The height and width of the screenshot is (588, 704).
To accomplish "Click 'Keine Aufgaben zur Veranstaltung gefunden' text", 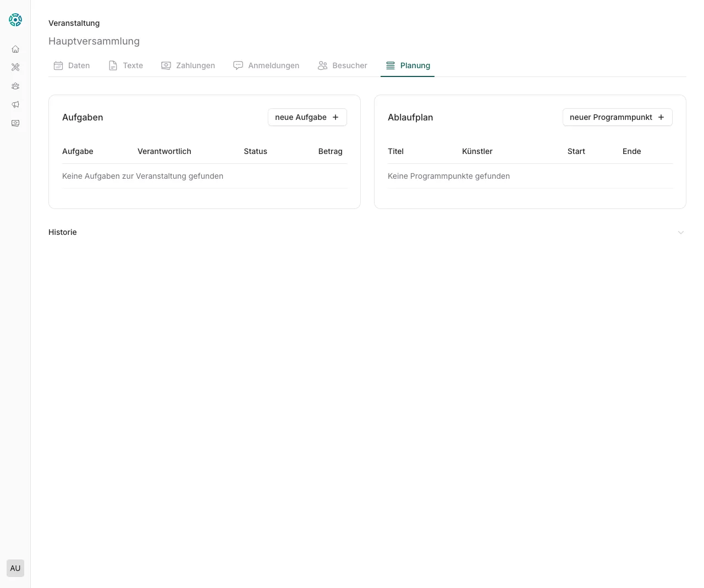I will click(x=143, y=176).
